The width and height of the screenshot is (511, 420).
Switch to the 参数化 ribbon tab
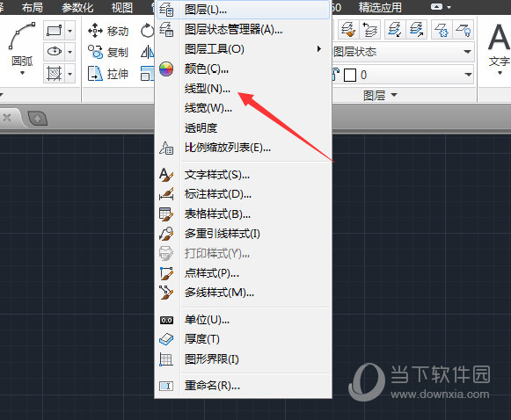coord(77,7)
